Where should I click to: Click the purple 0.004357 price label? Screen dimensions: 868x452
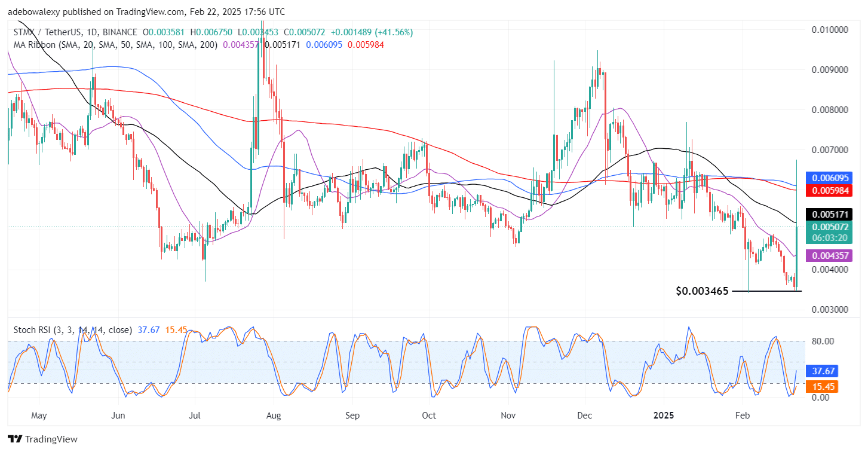830,255
